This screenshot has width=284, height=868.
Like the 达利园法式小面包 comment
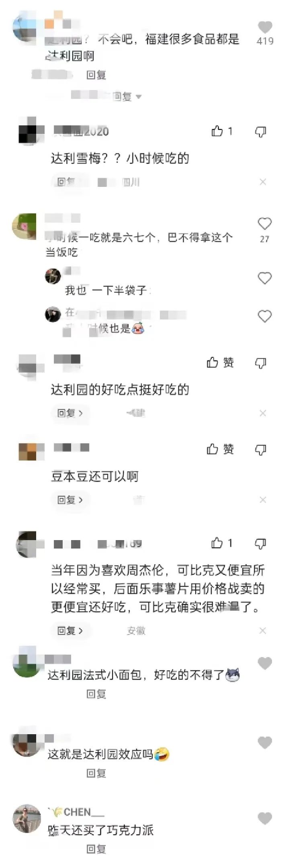pos(265,663)
